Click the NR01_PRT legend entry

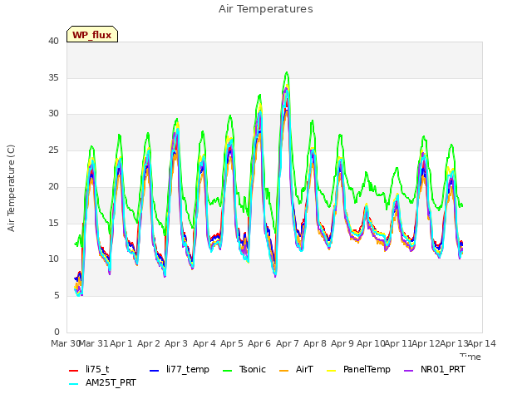click(435, 369)
